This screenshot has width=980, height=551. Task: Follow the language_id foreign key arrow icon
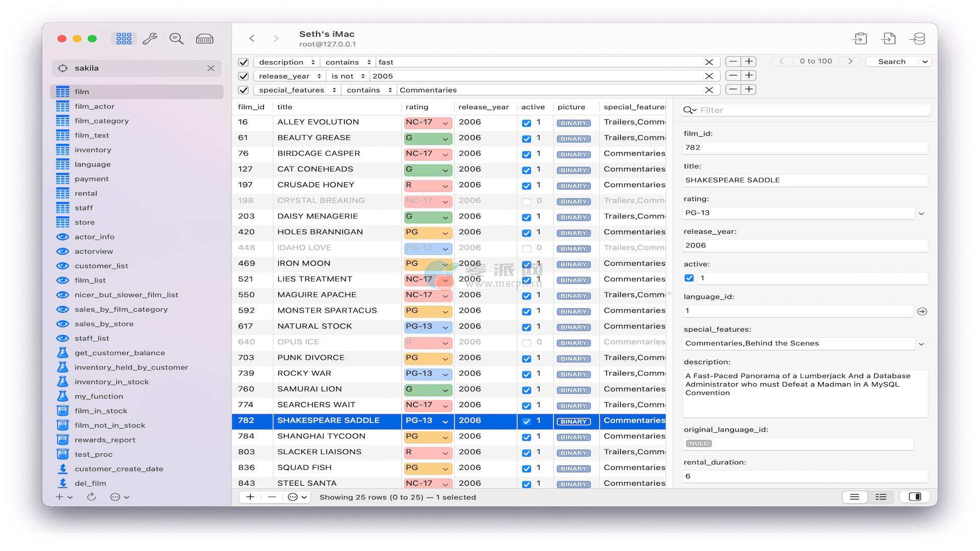tap(922, 311)
